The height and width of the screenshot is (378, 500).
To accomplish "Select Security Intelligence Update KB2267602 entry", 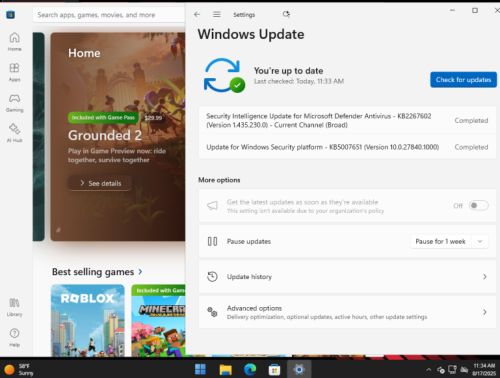I will [347, 120].
